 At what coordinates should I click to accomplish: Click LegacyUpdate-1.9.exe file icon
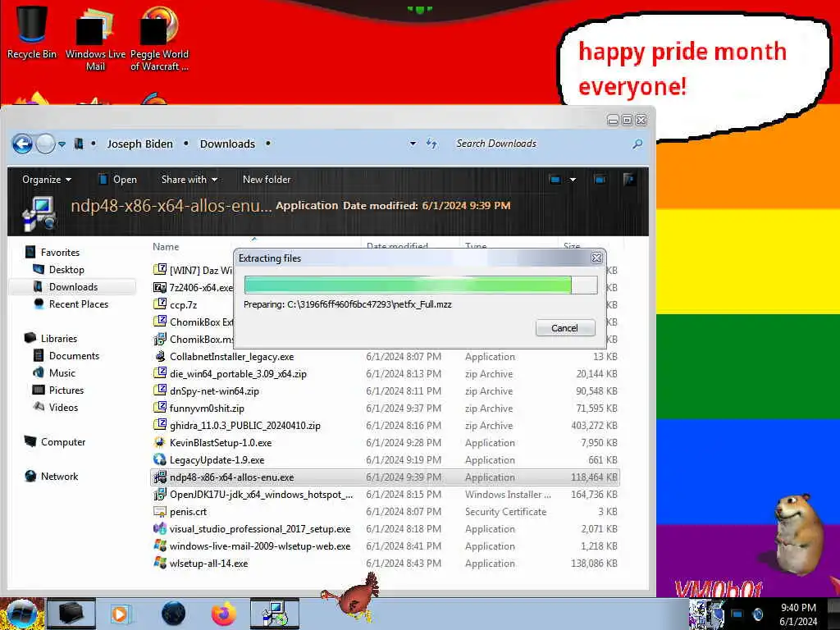[160, 459]
